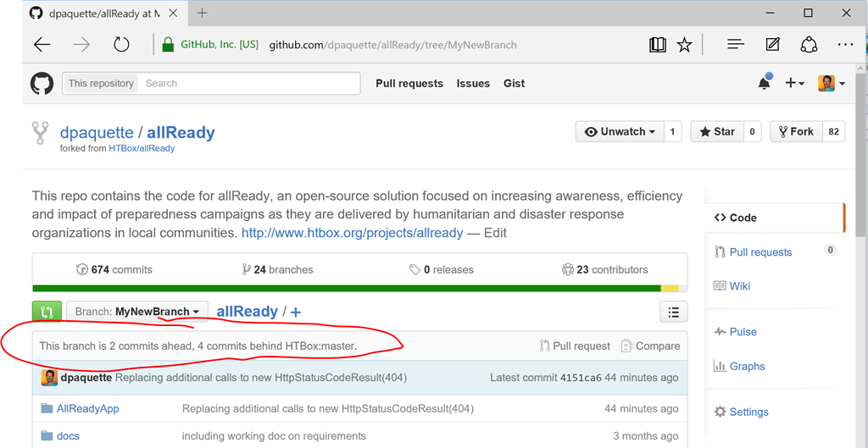Add page to favorites star icon
The width and height of the screenshot is (868, 448).
[685, 45]
